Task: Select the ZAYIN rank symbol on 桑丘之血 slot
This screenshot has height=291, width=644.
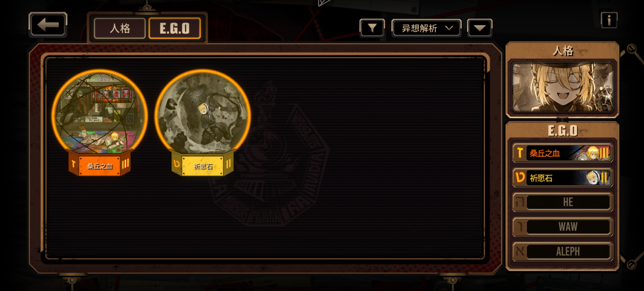Action: (520, 153)
